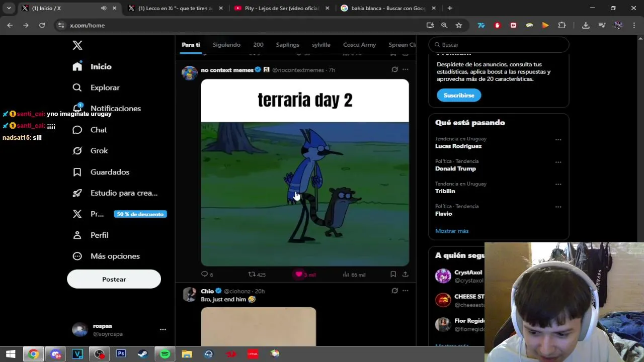Repost the terraria day 2 post
The height and width of the screenshot is (362, 644).
[257, 275]
